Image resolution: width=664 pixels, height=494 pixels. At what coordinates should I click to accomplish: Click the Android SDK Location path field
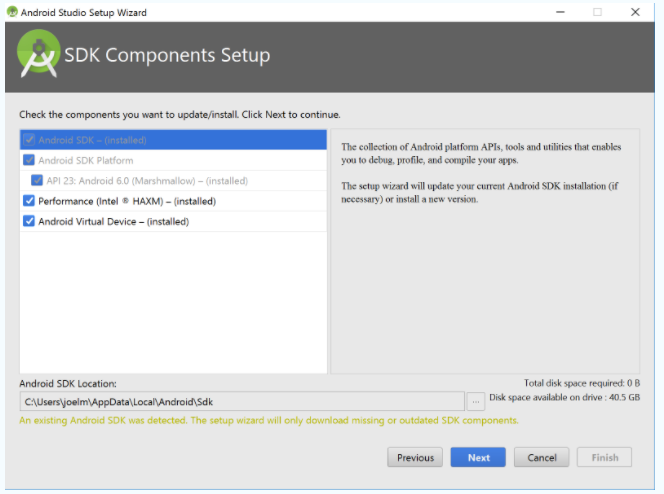(x=242, y=401)
